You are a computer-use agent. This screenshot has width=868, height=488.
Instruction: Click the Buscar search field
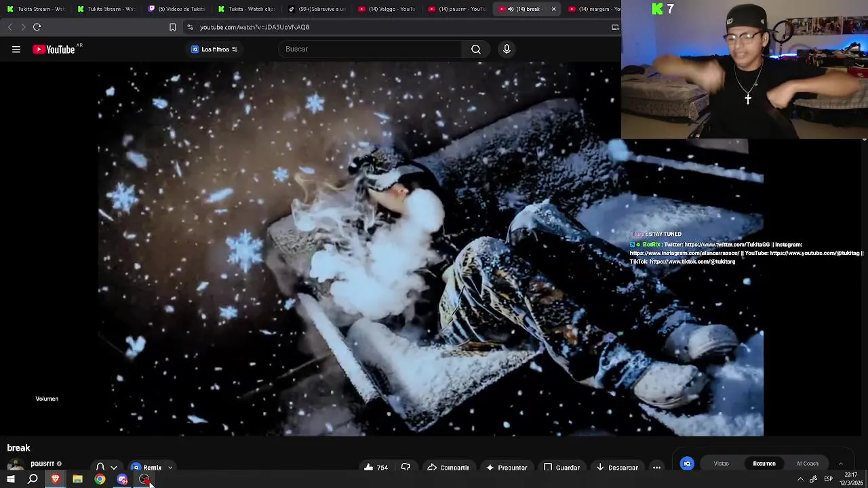[370, 49]
